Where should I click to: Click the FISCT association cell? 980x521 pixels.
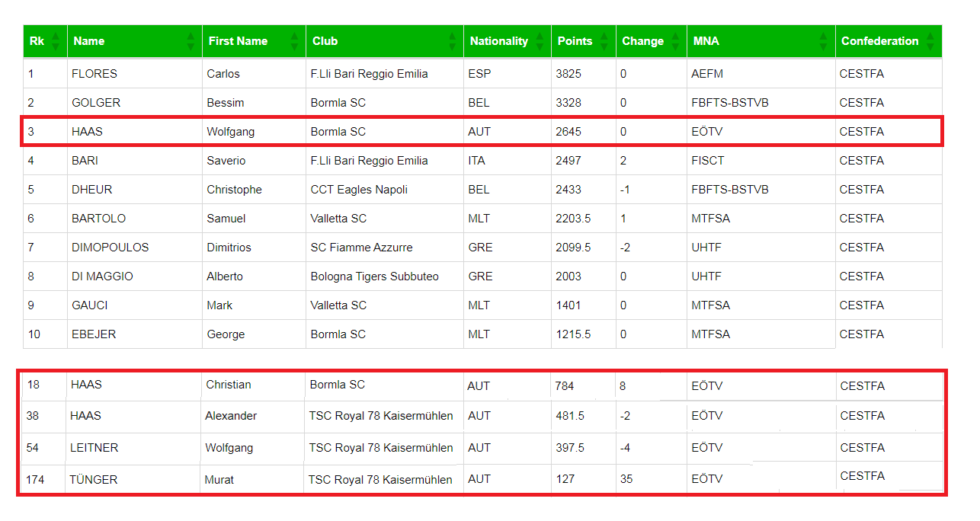point(708,161)
